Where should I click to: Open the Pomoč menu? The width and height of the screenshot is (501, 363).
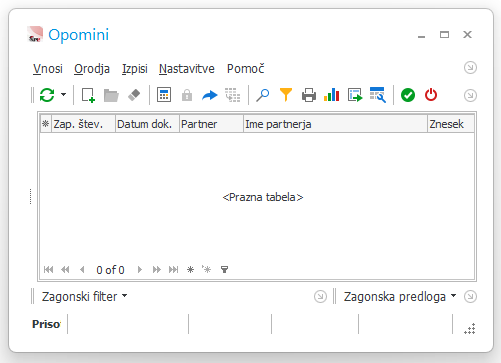(246, 69)
